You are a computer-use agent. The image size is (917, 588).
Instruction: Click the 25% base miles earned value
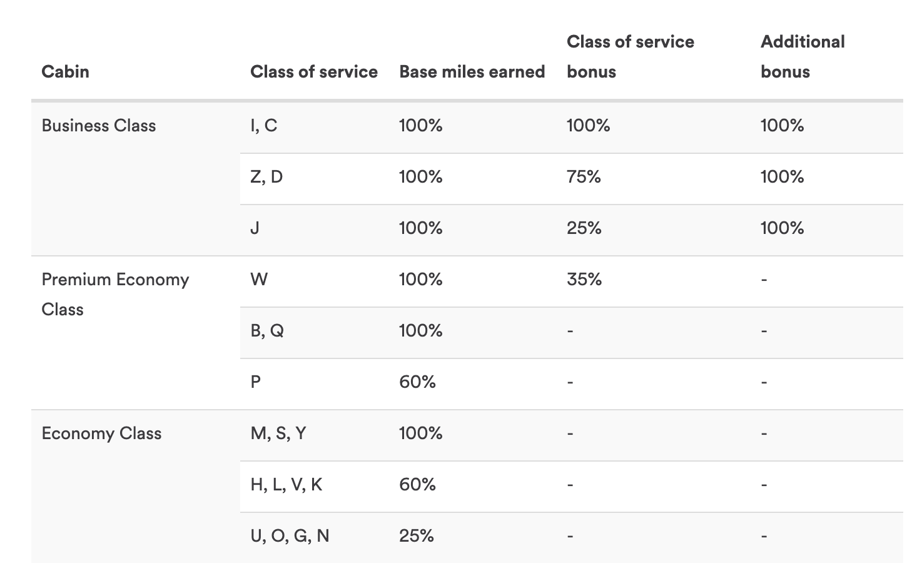click(417, 536)
